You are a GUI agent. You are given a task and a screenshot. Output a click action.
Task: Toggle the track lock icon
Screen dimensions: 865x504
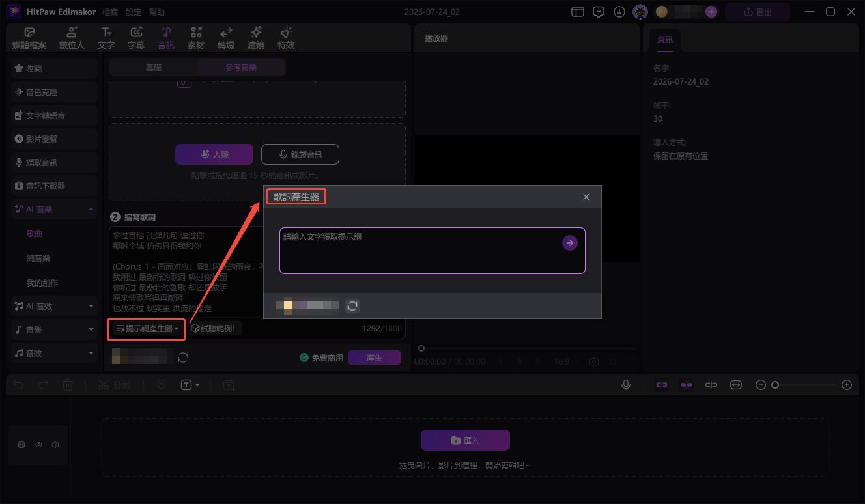[21, 445]
